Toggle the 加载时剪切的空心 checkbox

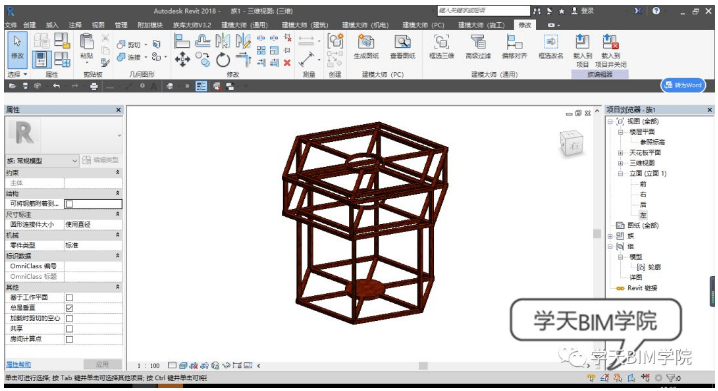69,319
